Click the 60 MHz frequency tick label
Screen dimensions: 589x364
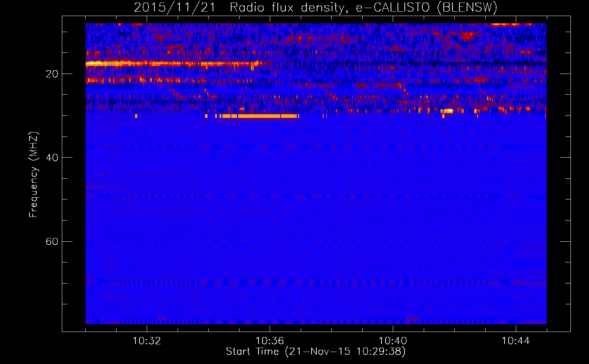coord(52,241)
